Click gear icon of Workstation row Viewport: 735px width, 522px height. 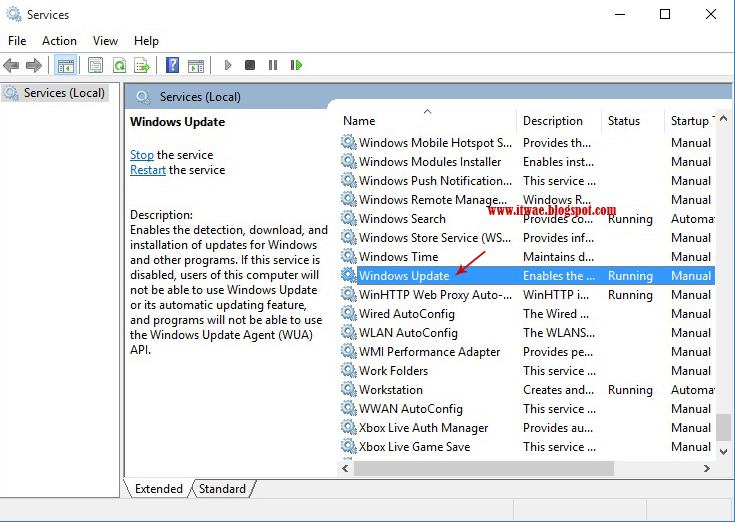(x=348, y=389)
